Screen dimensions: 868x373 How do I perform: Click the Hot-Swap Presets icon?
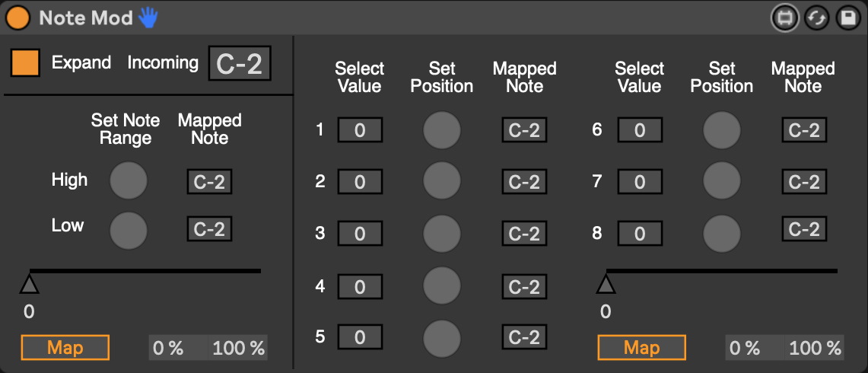click(x=817, y=18)
